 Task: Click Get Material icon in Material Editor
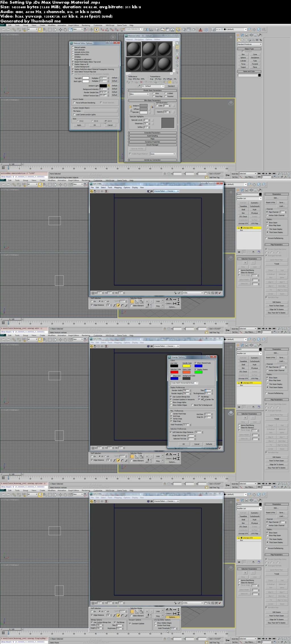click(128, 82)
